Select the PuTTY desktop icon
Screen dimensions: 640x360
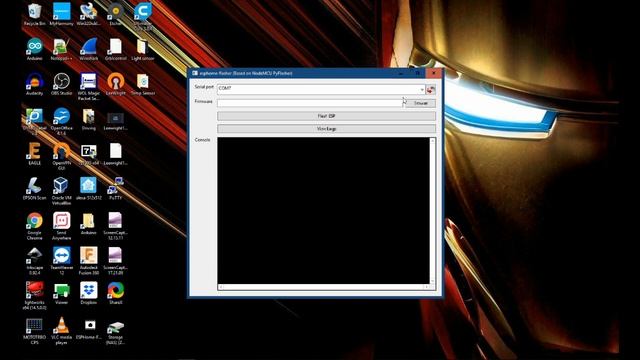pos(116,189)
